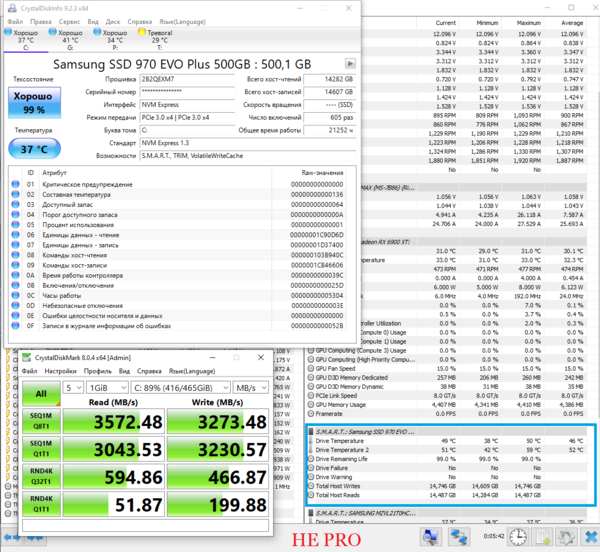Click the Прошивка field 2B2QEXM7
Viewport: 600px width, 552px height.
coord(187,79)
